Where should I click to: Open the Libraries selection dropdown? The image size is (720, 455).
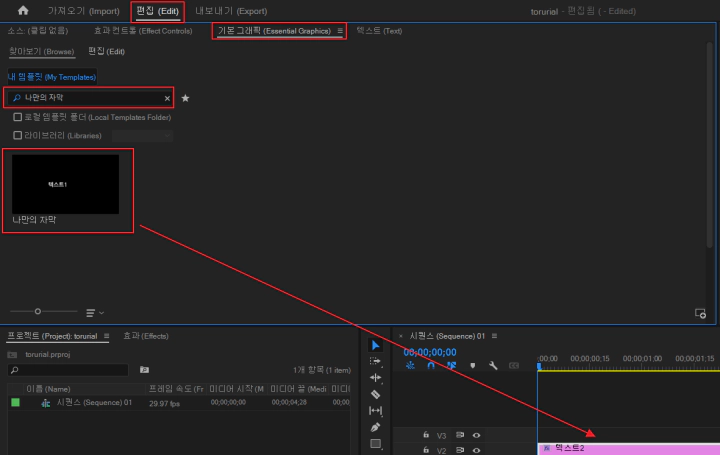[x=142, y=136]
